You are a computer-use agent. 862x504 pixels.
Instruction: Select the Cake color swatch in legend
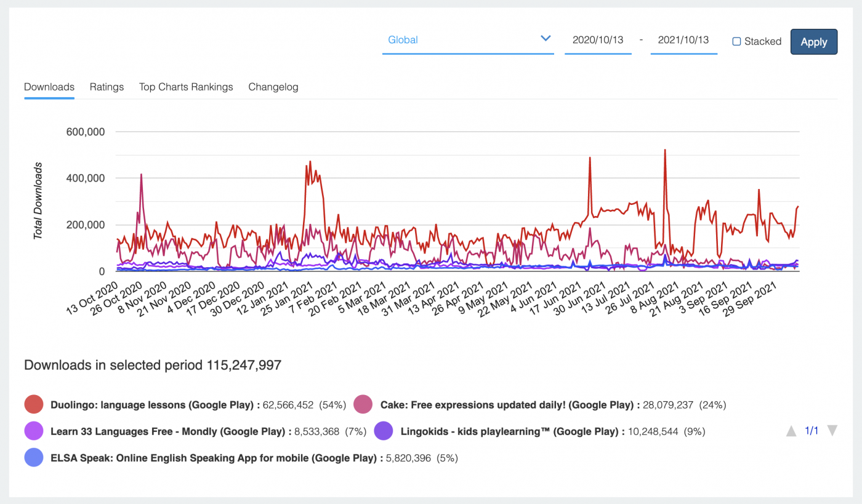click(x=363, y=405)
